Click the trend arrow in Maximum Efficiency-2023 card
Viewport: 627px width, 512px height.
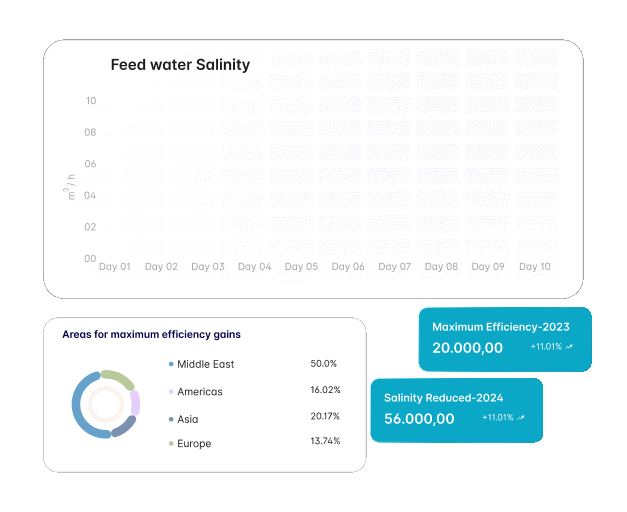click(x=569, y=347)
